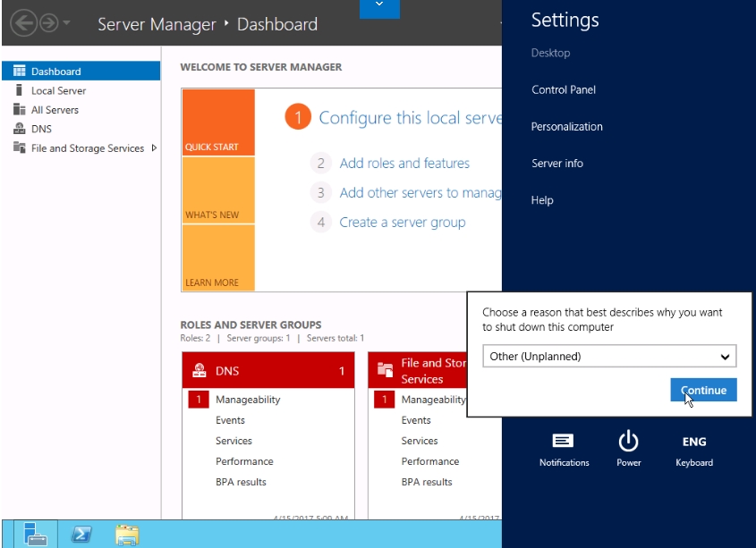This screenshot has width=756, height=548.
Task: Open Control Panel from the Settings charm
Action: pyautogui.click(x=564, y=89)
